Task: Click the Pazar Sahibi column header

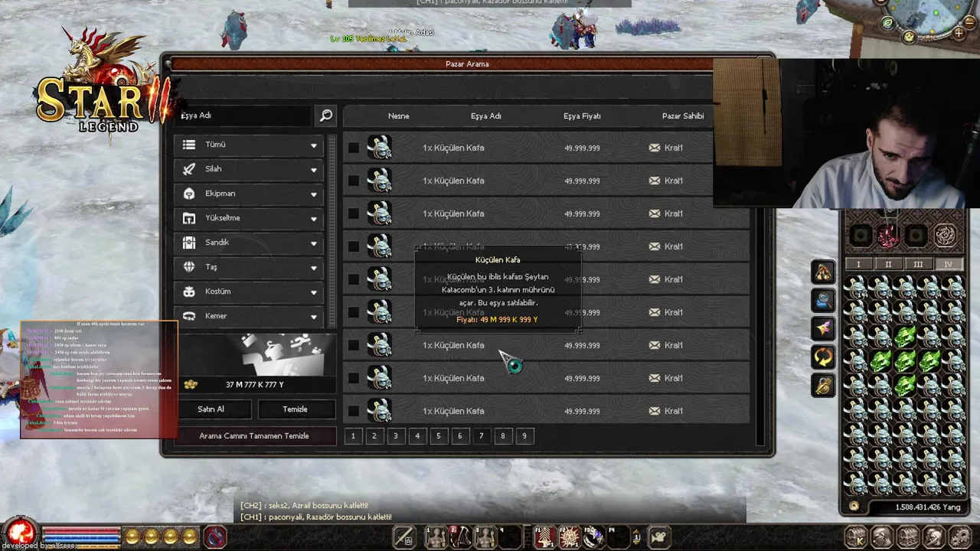Action: click(x=683, y=116)
